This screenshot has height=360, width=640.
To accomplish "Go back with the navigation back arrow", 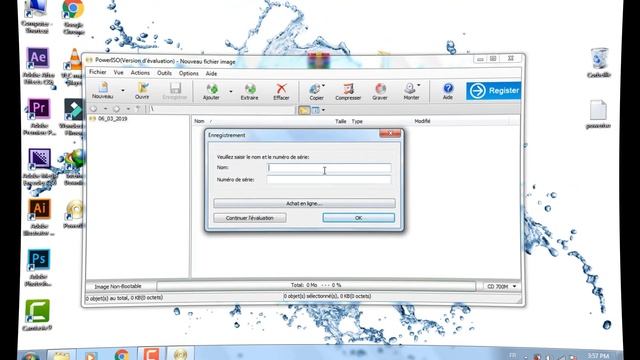I will pyautogui.click(x=93, y=109).
